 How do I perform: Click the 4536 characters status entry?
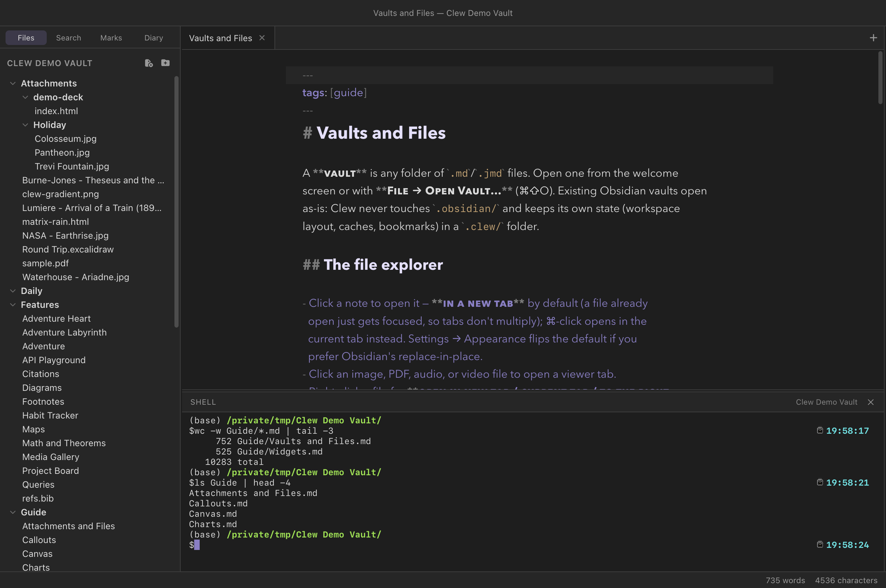pyautogui.click(x=846, y=580)
